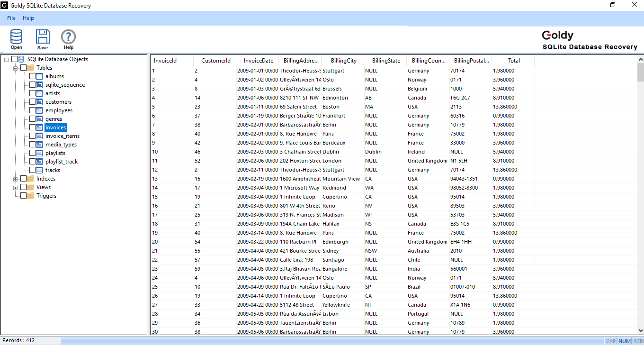This screenshot has height=345, width=644.
Task: Check the Triggers folder checkbox
Action: coord(23,196)
